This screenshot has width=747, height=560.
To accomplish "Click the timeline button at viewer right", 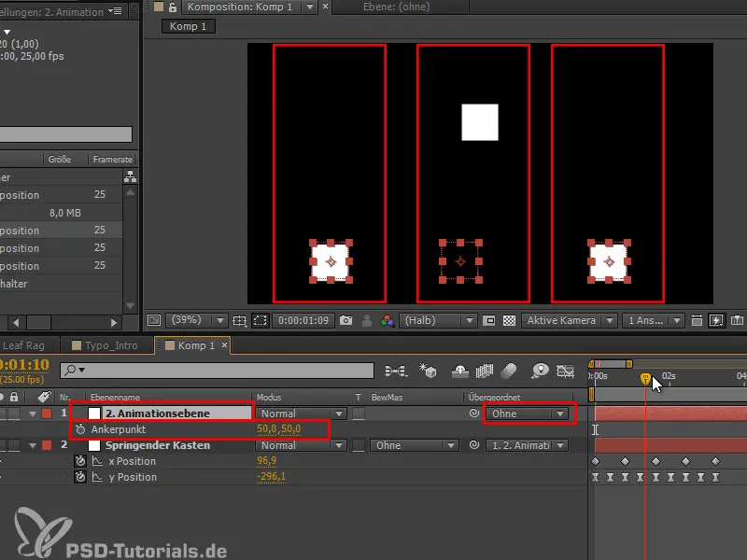I will pyautogui.click(x=737, y=320).
